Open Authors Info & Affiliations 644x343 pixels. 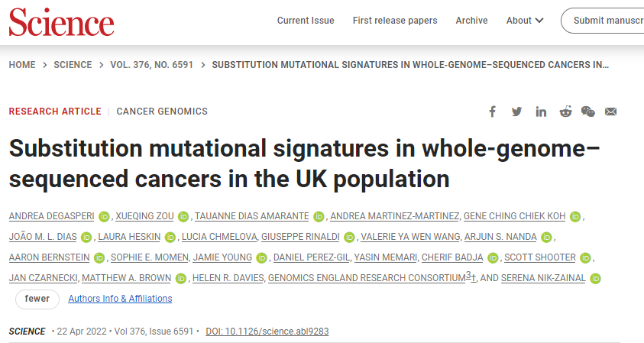tap(120, 299)
